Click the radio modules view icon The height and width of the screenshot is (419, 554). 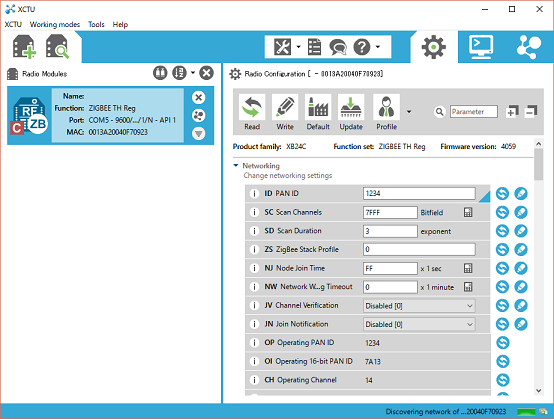pyautogui.click(x=160, y=73)
